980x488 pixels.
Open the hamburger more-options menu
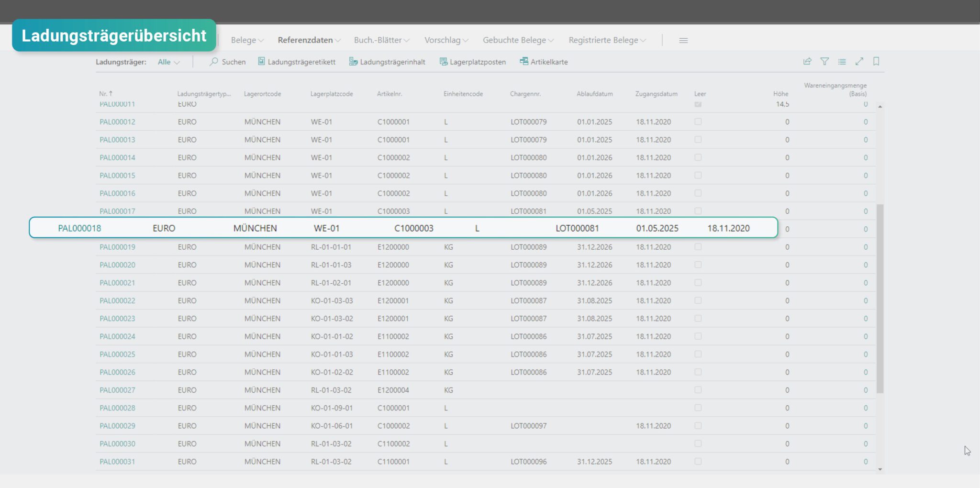[683, 40]
